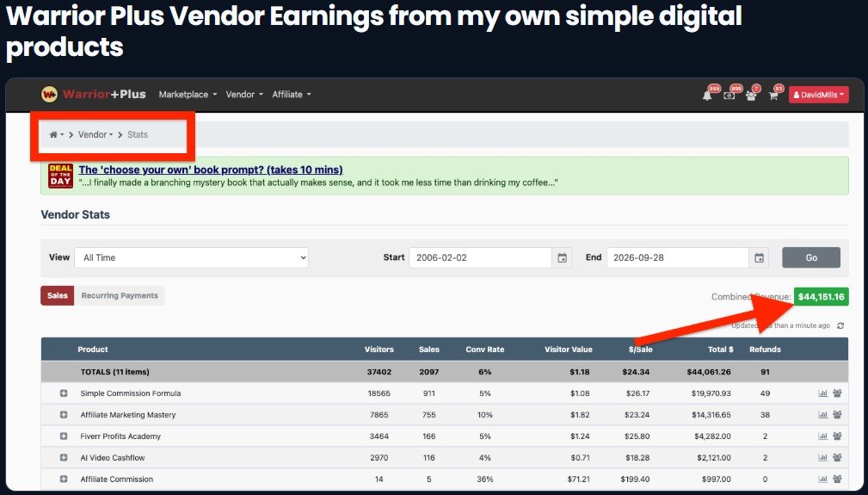
Task: Click the Warrior+Plus logo
Action: point(94,94)
